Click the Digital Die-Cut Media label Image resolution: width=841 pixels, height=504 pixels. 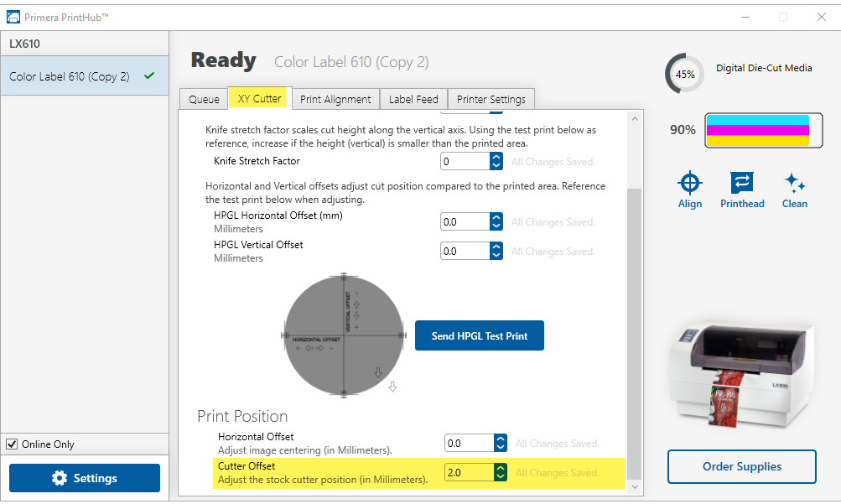764,68
